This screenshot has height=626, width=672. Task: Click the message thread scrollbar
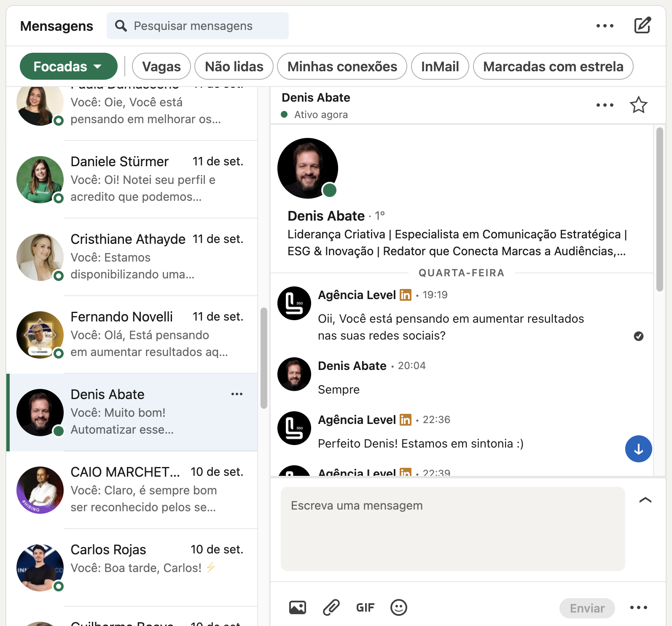(660, 209)
